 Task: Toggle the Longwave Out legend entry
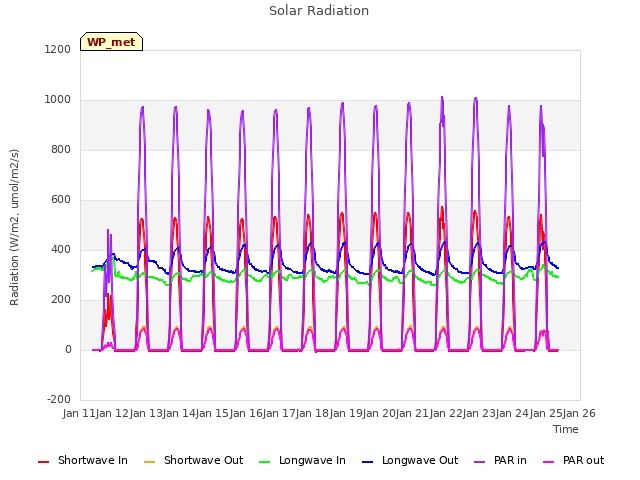[x=410, y=461]
